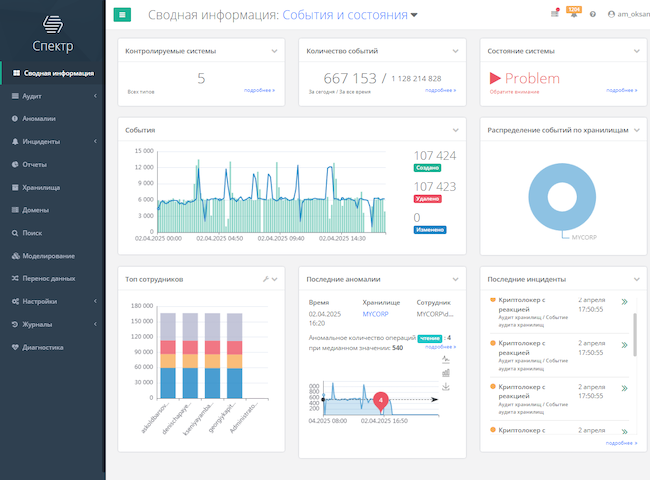Image resolution: width=650 pixels, height=480 pixels.
Task: Click подробнее in Контролируемые системы panel
Action: pyautogui.click(x=259, y=90)
